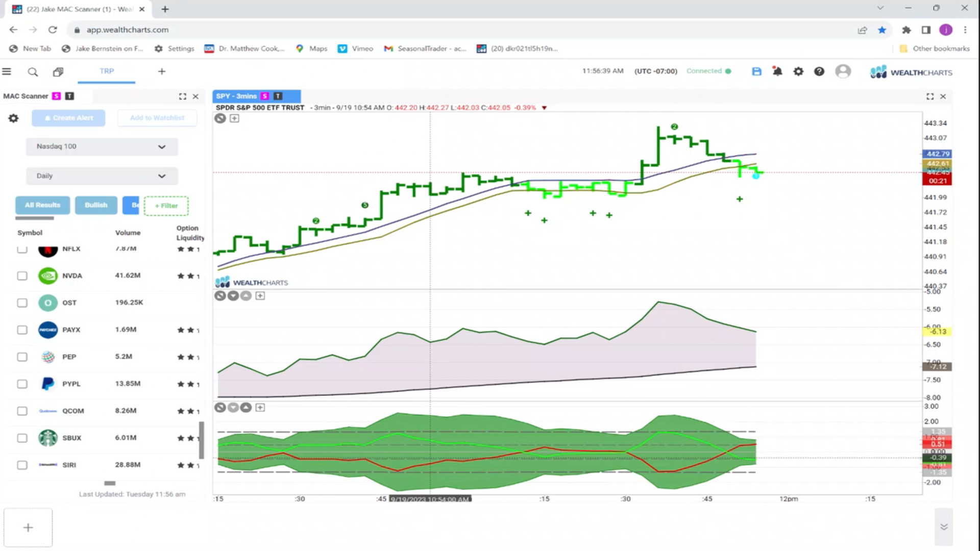Click the 442.79 blue price label
980x551 pixels.
click(x=937, y=154)
